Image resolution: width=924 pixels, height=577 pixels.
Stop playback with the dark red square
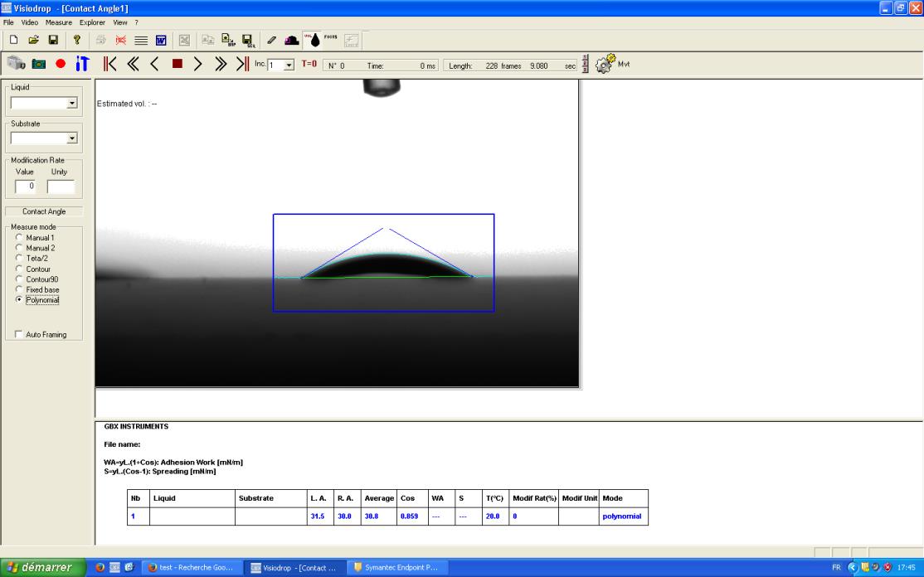pyautogui.click(x=177, y=64)
